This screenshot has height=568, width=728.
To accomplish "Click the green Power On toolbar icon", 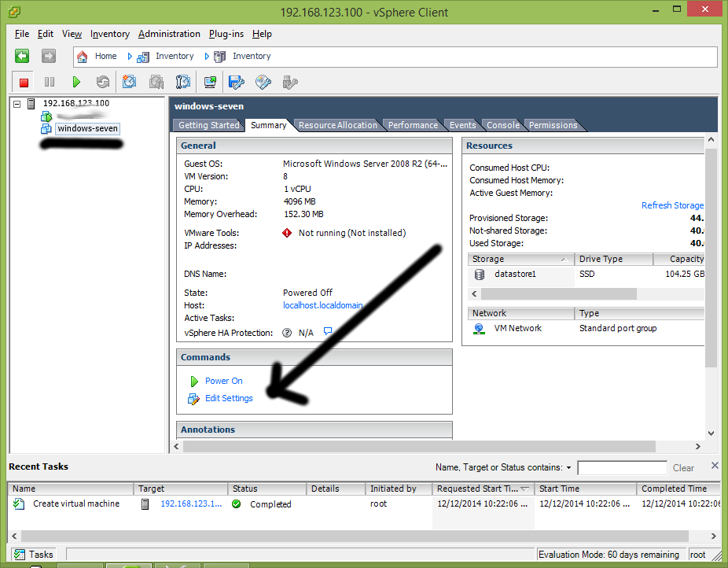I will click(76, 82).
